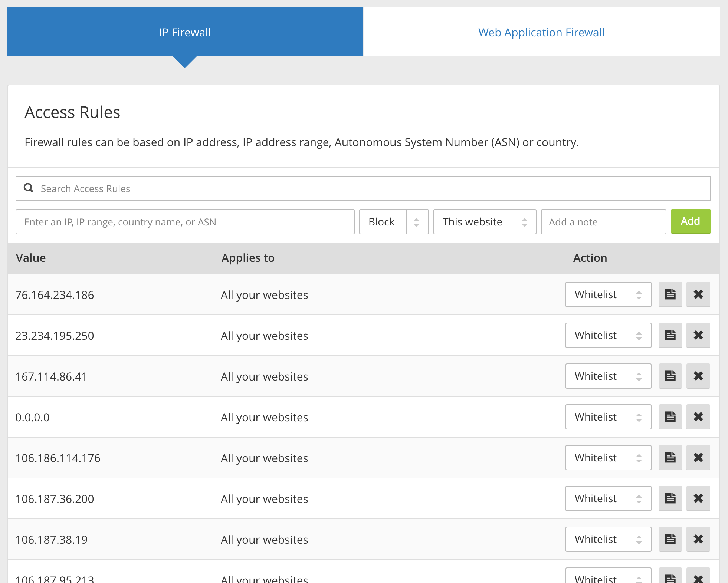Focus the Search Access Rules field
The width and height of the screenshot is (728, 583).
363,188
